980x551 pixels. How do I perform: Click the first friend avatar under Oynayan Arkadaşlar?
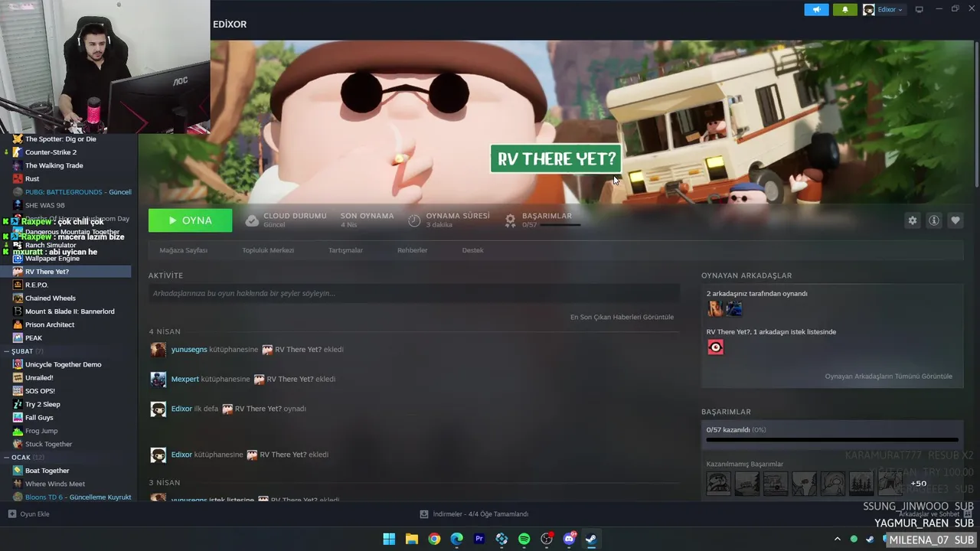(715, 308)
